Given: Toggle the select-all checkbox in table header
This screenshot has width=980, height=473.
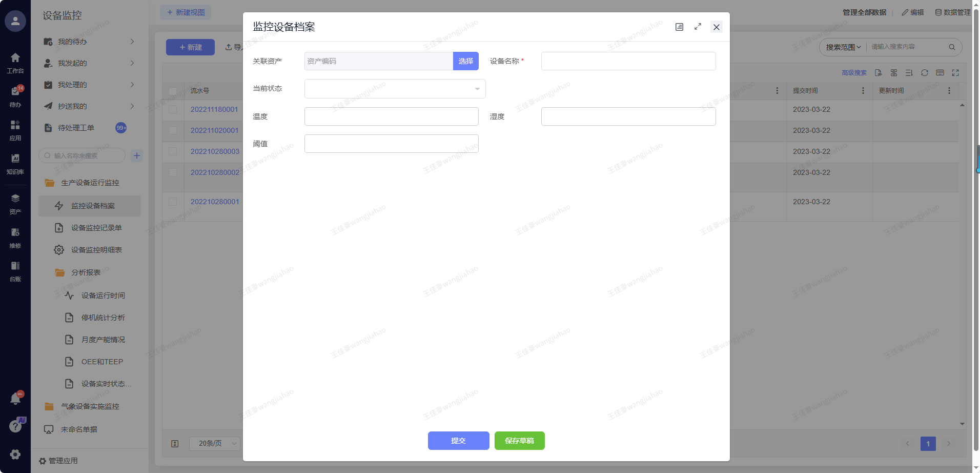Looking at the screenshot, I should 173,91.
